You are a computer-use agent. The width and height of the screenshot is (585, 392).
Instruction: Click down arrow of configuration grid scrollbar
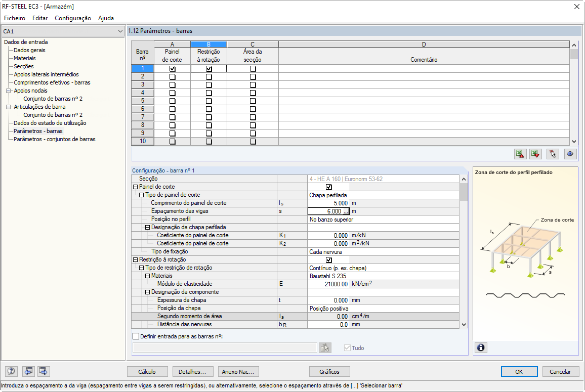464,325
